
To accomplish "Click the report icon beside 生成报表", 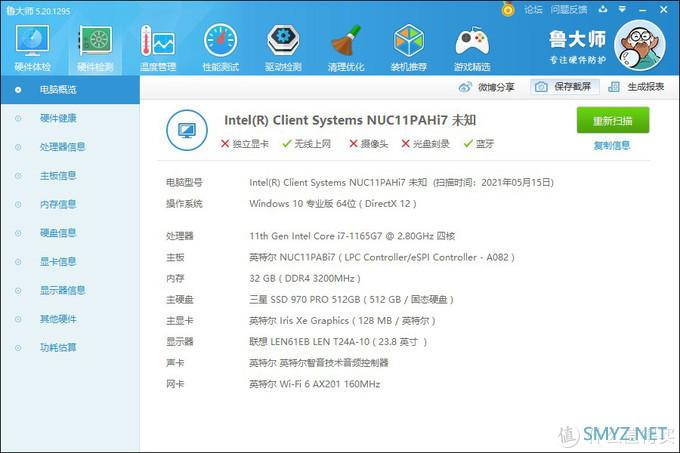I will coord(614,87).
